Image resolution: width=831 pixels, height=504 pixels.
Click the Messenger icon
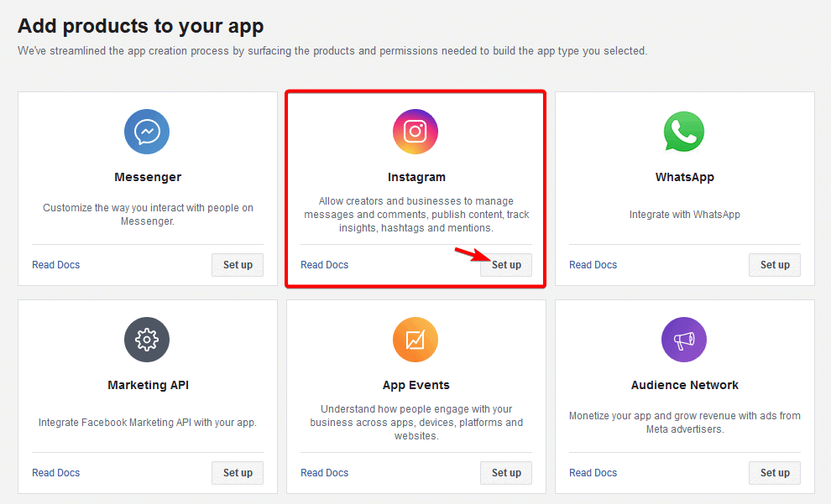147,132
